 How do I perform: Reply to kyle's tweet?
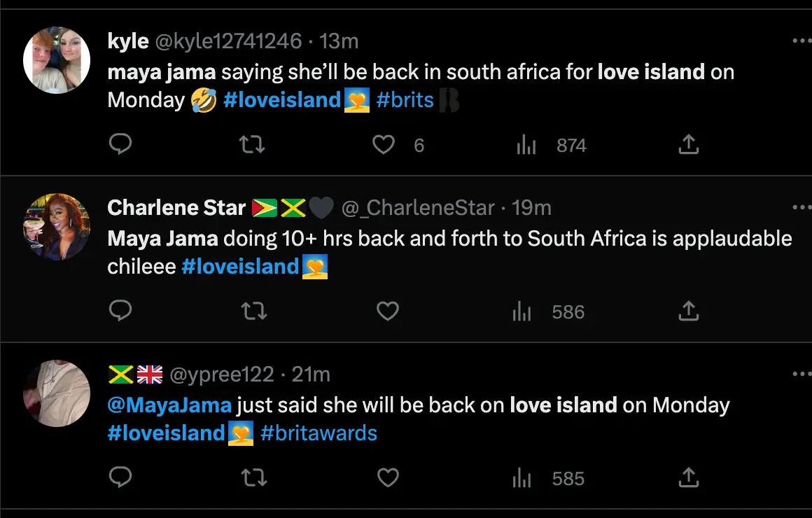[x=121, y=144]
